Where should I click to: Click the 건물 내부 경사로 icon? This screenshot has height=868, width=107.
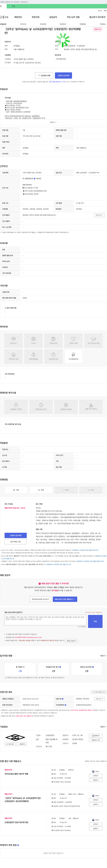pos(91,407)
